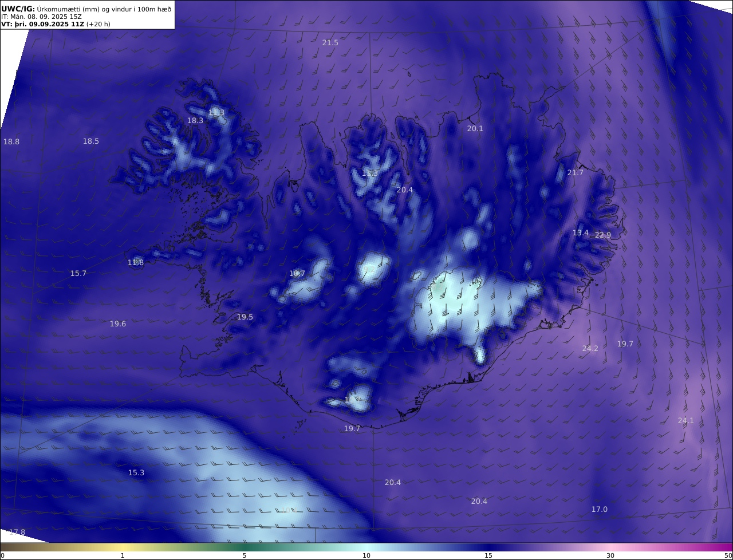
Task: Click the 18.8 value label
Action: (x=11, y=141)
